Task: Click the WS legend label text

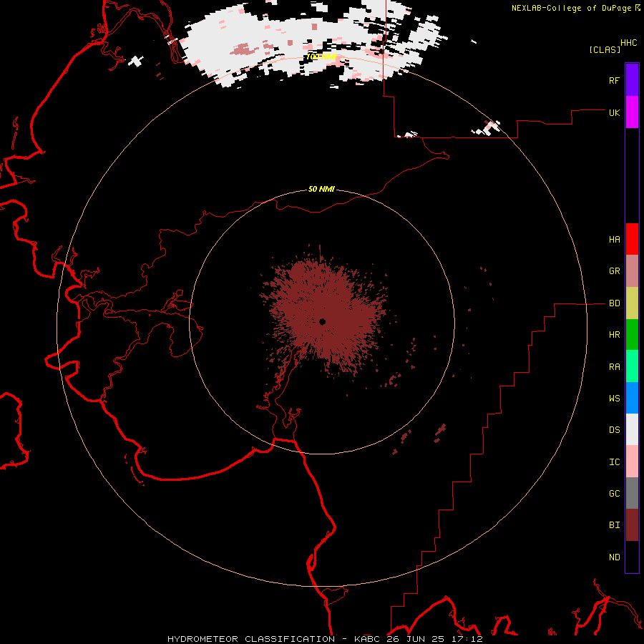Action: point(615,398)
